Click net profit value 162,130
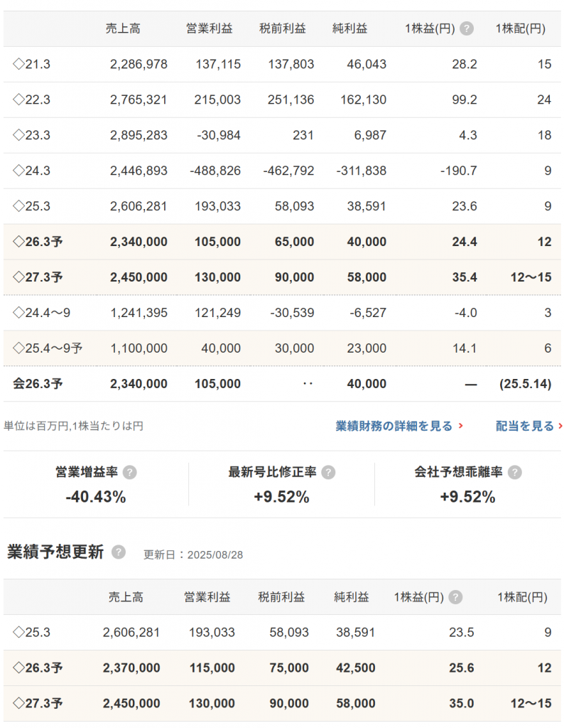 (x=363, y=100)
